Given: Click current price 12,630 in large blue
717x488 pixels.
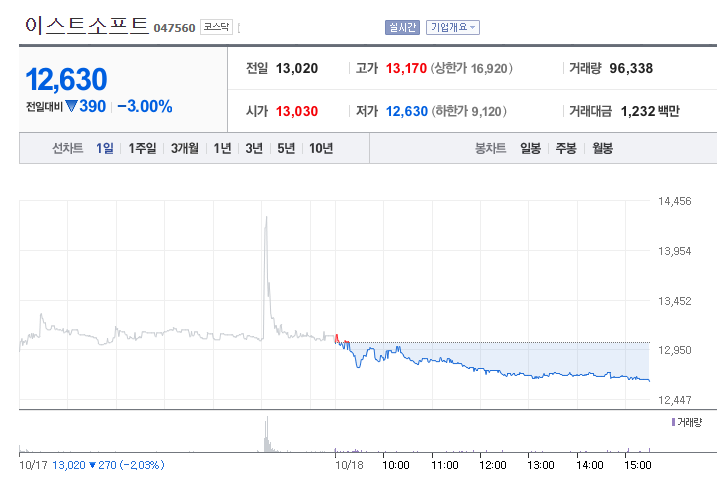Looking at the screenshot, I should [x=66, y=79].
